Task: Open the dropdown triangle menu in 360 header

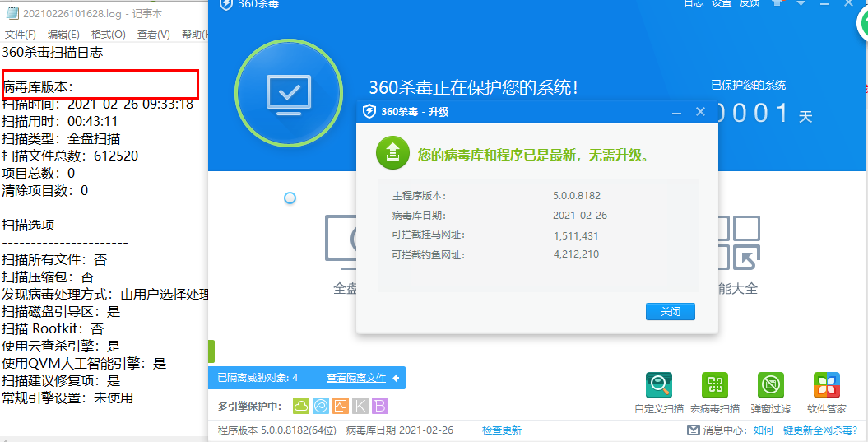Action: point(801,2)
